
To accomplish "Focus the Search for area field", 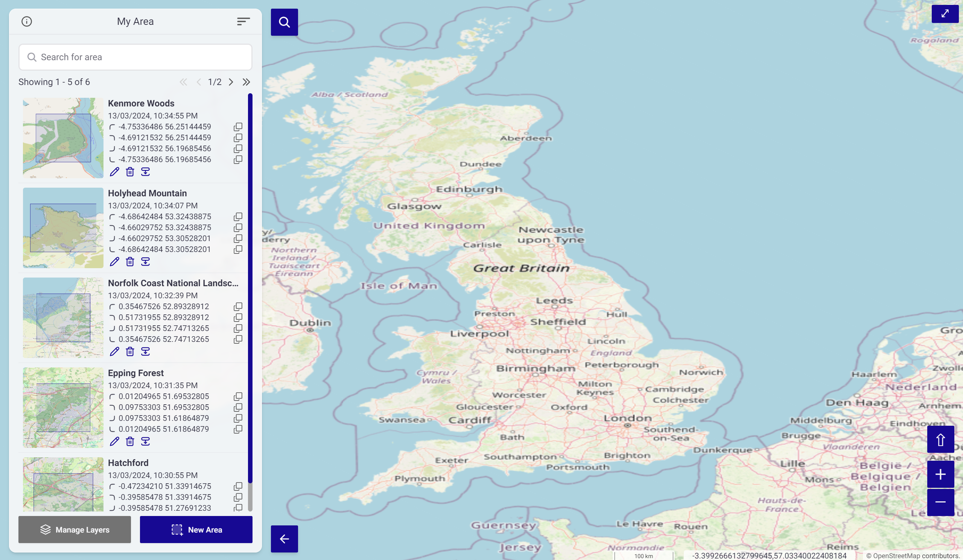I will coord(135,57).
